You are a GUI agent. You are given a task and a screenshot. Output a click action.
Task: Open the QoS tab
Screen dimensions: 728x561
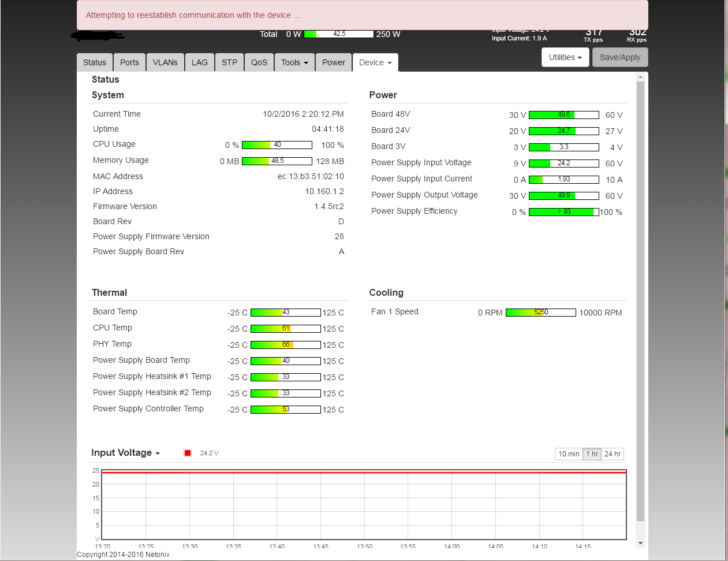(259, 62)
